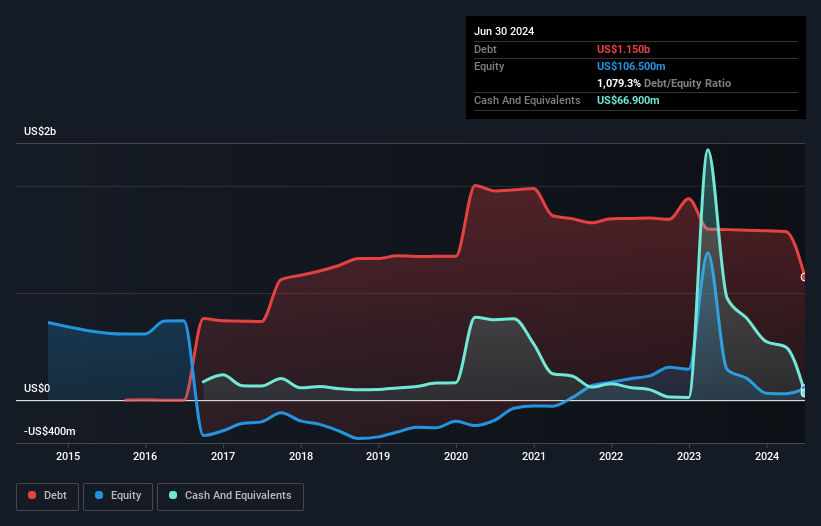Click the US$1.150b debt value in tooltip

pyautogui.click(x=624, y=49)
